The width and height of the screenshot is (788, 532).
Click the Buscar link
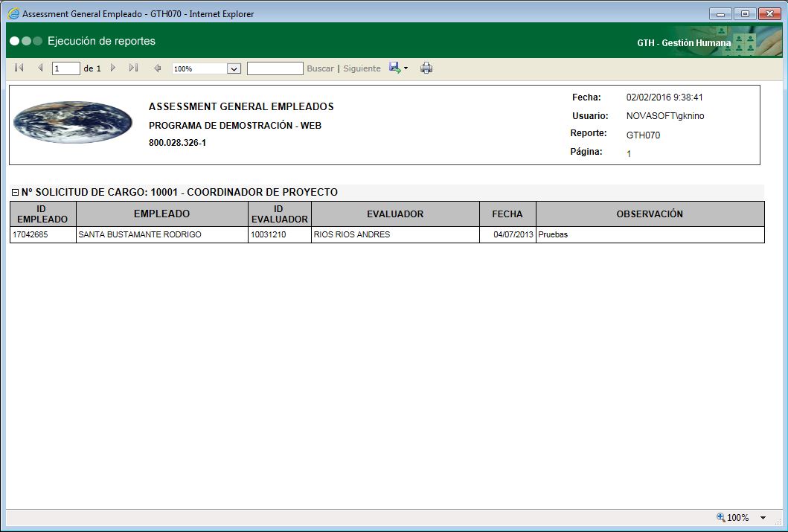pos(320,68)
